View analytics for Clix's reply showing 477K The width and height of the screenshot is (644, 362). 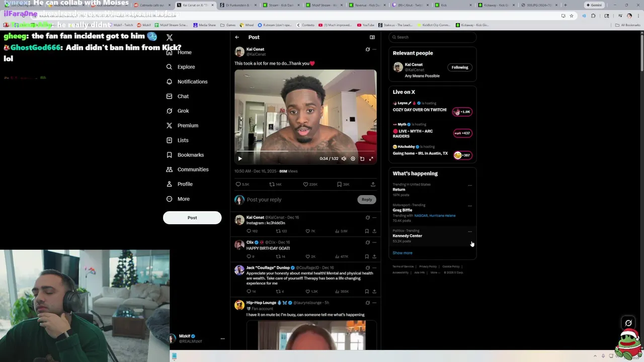click(x=341, y=256)
